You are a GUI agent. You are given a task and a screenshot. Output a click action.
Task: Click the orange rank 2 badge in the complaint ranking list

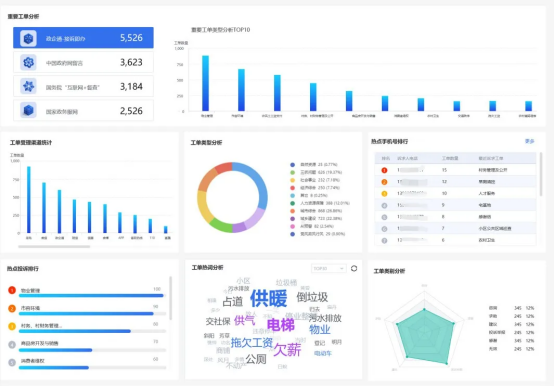tap(12, 308)
